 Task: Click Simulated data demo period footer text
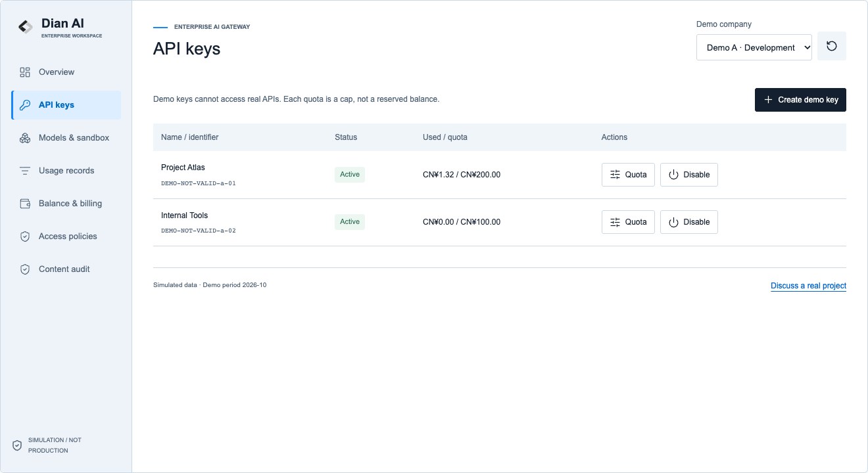[210, 285]
